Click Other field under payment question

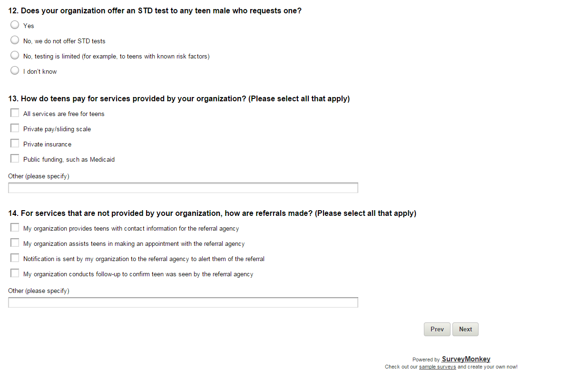[183, 188]
